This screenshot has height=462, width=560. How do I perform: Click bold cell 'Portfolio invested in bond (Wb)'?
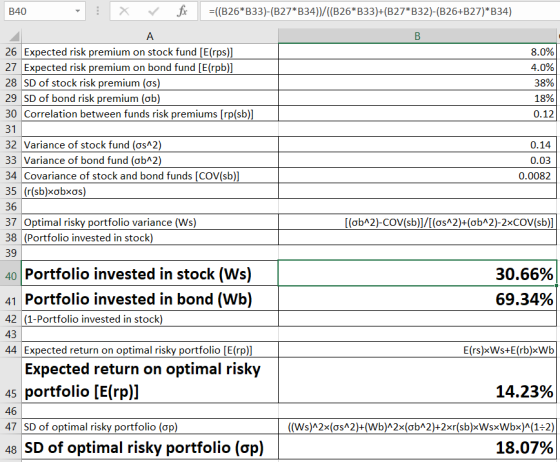click(150, 298)
